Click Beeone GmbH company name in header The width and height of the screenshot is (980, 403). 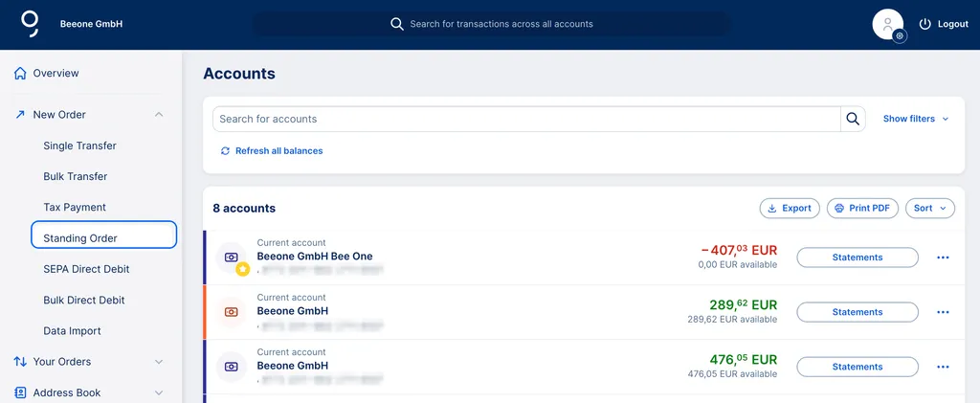91,24
